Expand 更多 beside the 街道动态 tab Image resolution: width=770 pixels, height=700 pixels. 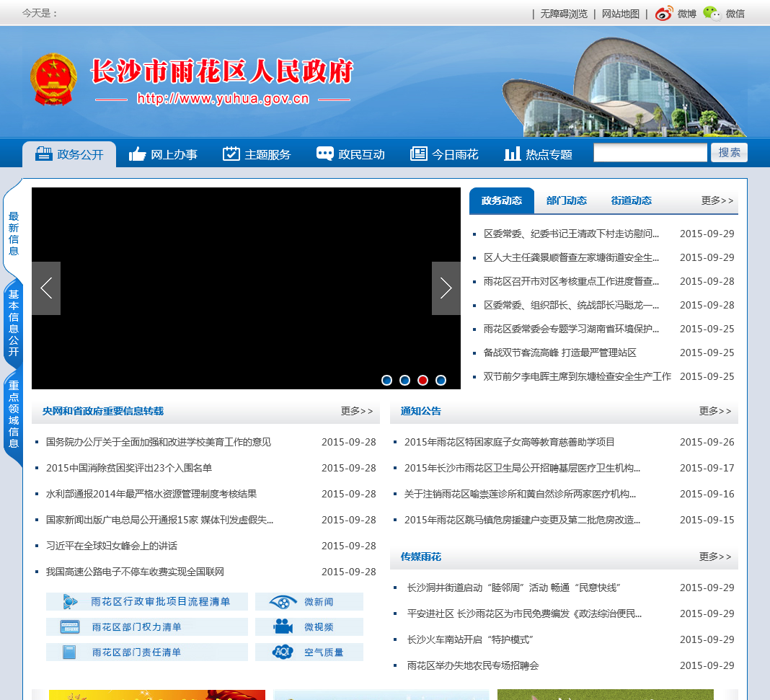[717, 200]
